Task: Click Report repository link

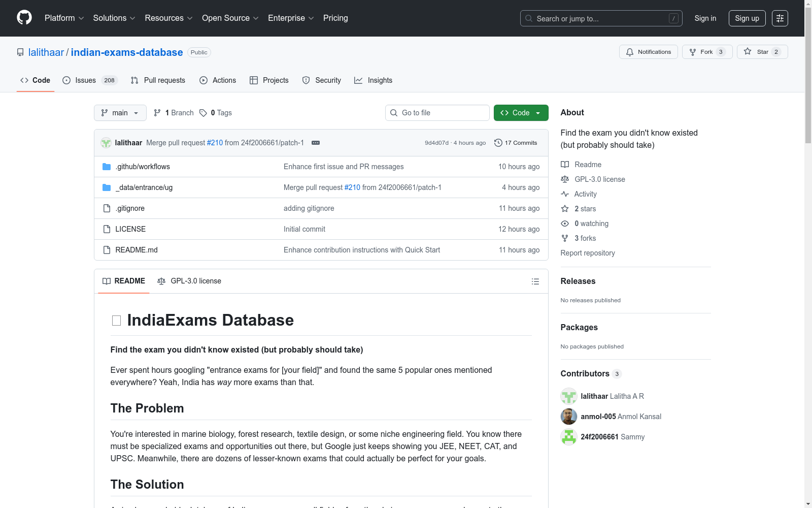Action: 588,253
